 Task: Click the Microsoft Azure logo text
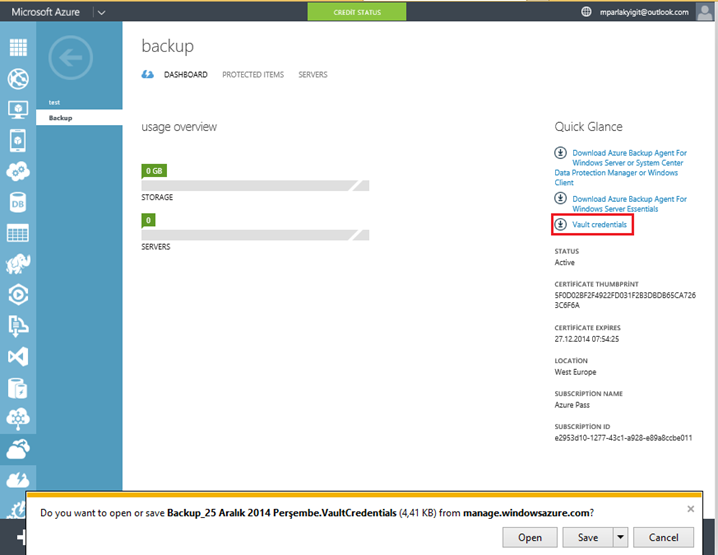pos(45,12)
